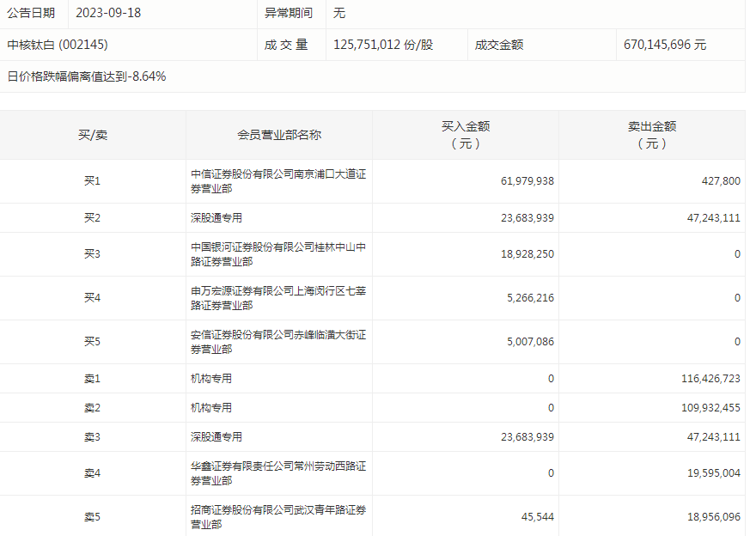Select 47,243,111 in the 卖3 row
756x536 pixels.
714,437
